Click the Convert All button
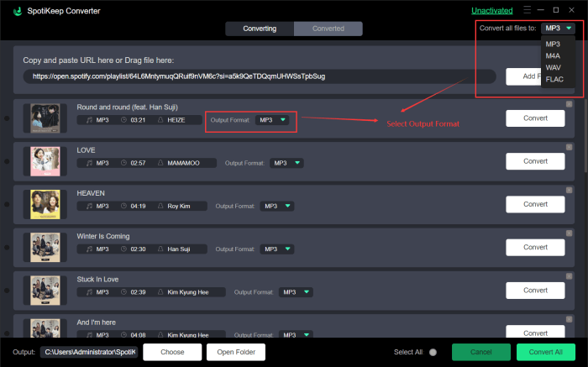Screen dimensions: 588x367 point(546,352)
